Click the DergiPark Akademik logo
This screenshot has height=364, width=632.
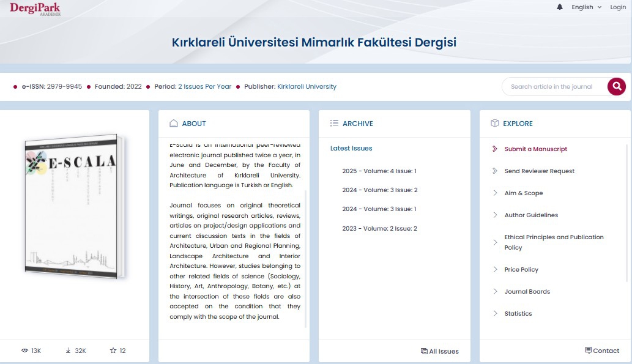pos(35,8)
